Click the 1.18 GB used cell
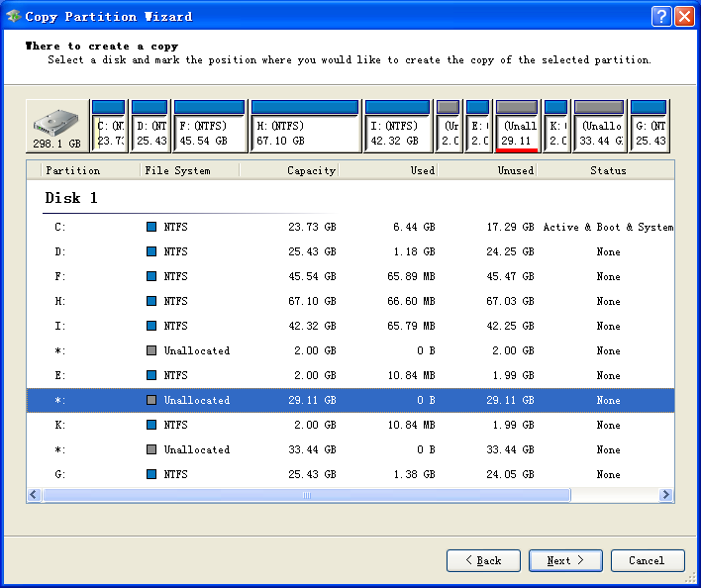The height and width of the screenshot is (588, 701). 414,251
